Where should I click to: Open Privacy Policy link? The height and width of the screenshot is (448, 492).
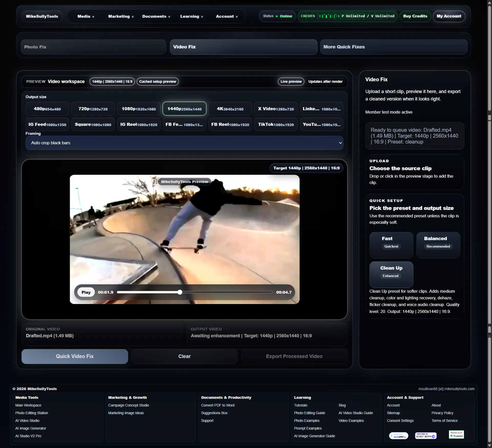[x=442, y=413]
